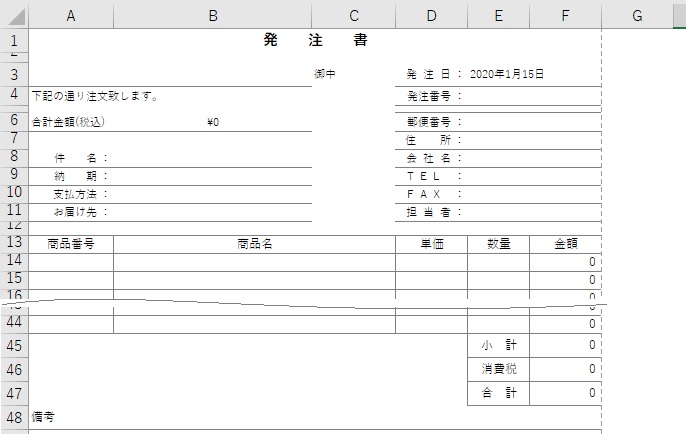This screenshot has height=434, width=686.
Task: Click the select-all corner of the sheet
Action: tap(14, 15)
